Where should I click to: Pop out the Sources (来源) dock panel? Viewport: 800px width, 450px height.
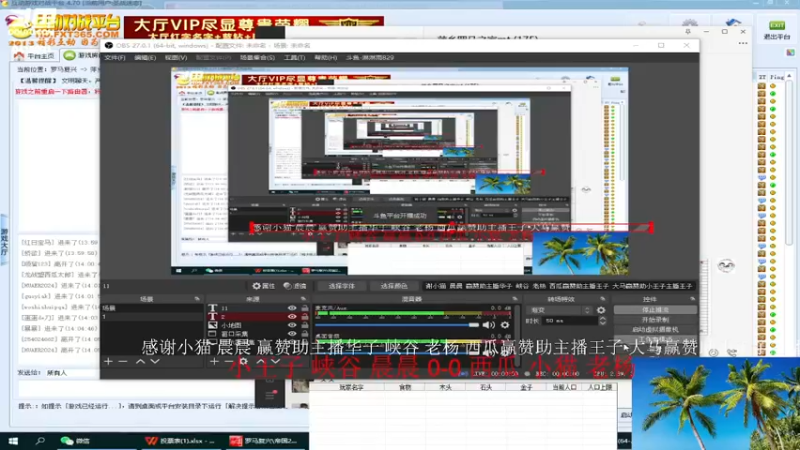(x=303, y=299)
